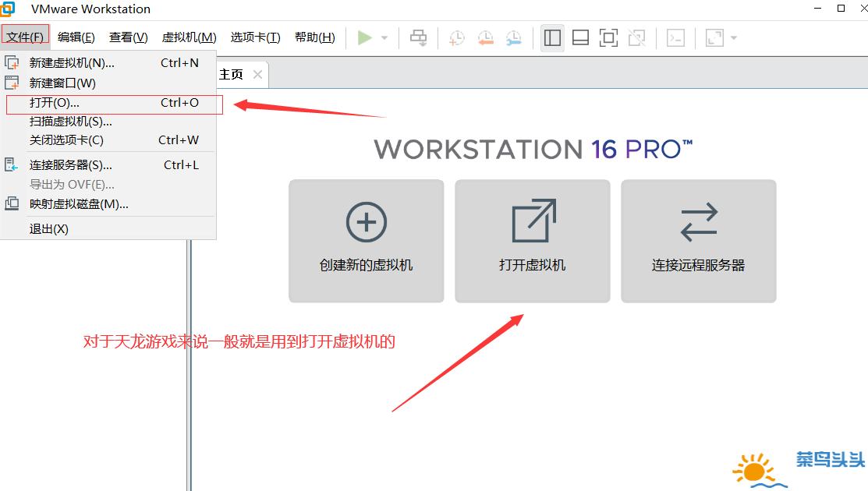This screenshot has height=491, width=868.
Task: Start the virtual machine with green play button
Action: [364, 37]
